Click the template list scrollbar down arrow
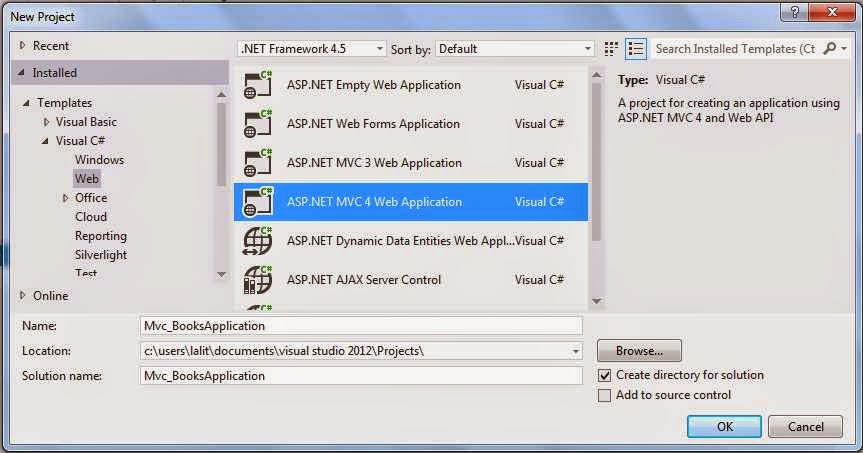The width and height of the screenshot is (863, 453). tap(597, 301)
